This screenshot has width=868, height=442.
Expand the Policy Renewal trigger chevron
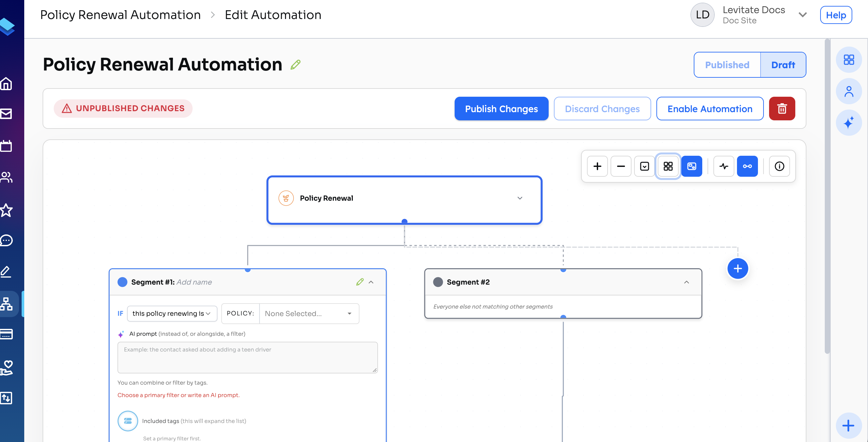519,198
